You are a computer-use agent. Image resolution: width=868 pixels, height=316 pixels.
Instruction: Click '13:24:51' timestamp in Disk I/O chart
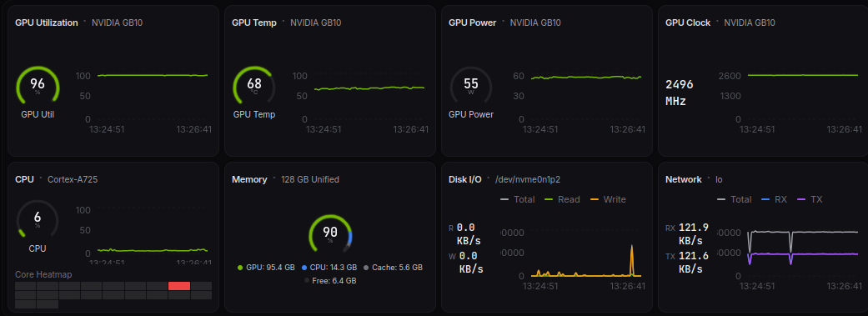coord(541,286)
